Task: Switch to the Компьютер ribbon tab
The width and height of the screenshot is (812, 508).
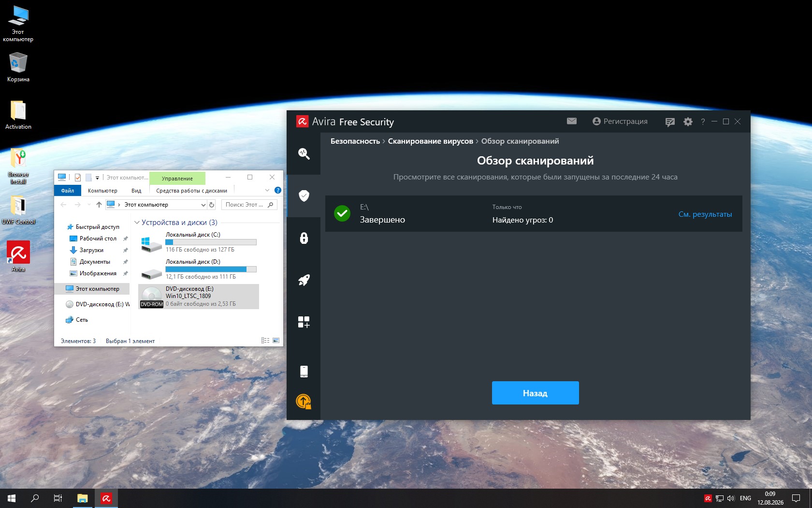Action: pos(102,191)
